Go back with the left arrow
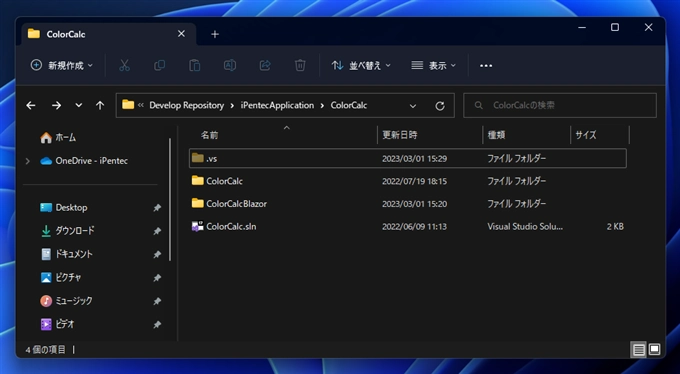The height and width of the screenshot is (374, 680). [x=31, y=105]
